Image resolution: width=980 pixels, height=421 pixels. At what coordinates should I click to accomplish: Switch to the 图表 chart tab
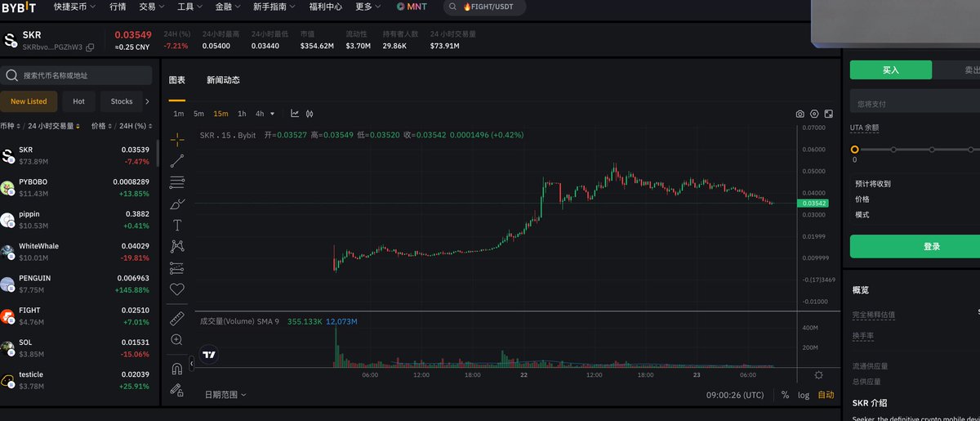(x=177, y=80)
